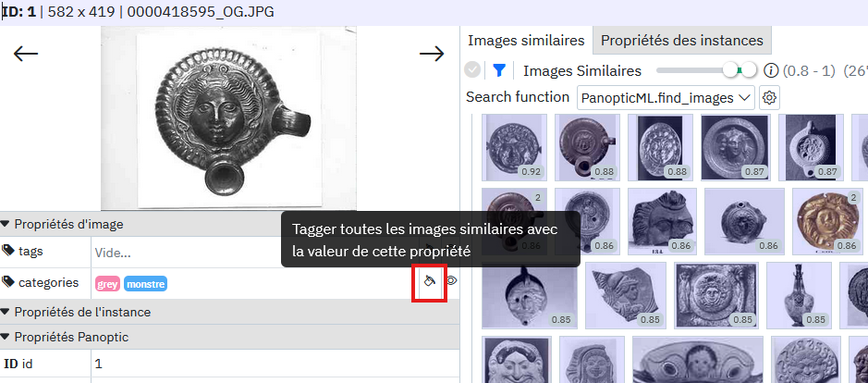The height and width of the screenshot is (383, 868).
Task: Click the pink 'grey' category tag
Action: tap(108, 284)
